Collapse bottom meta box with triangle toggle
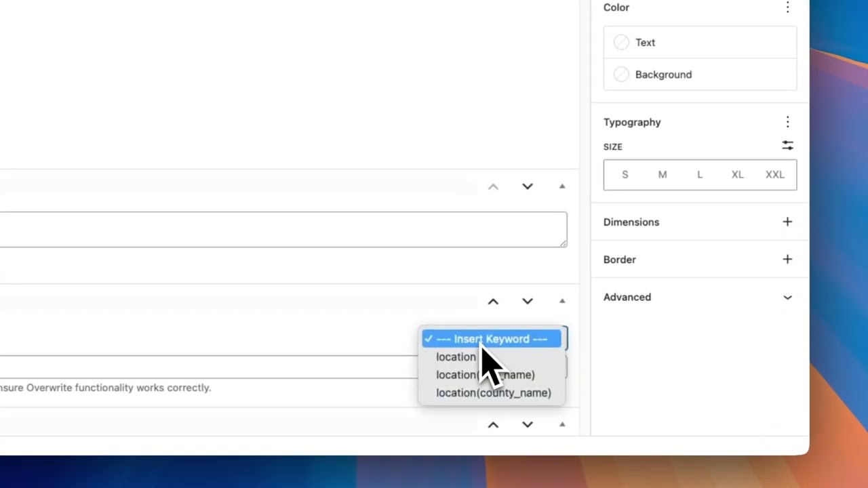Screen dimensions: 868x488 (x=562, y=425)
